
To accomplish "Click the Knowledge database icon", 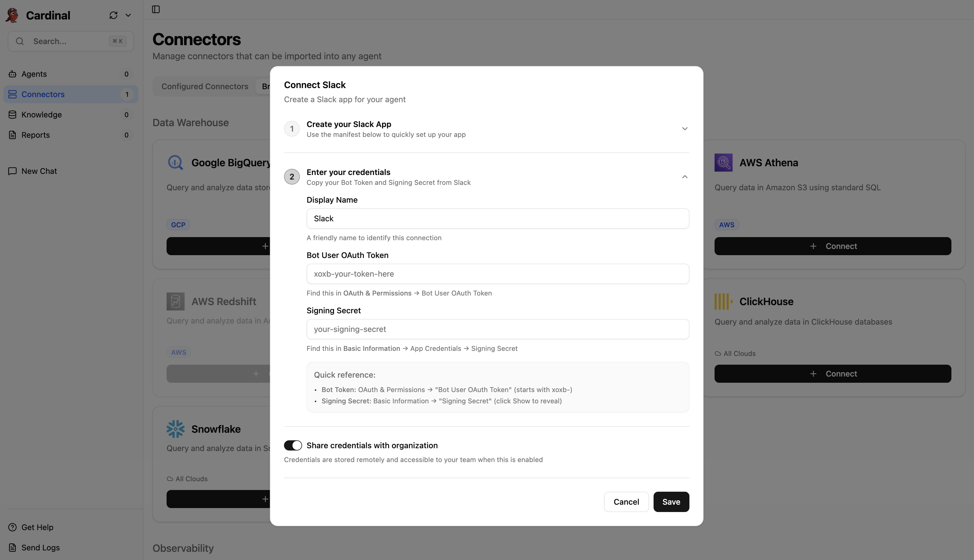I will coord(12,114).
